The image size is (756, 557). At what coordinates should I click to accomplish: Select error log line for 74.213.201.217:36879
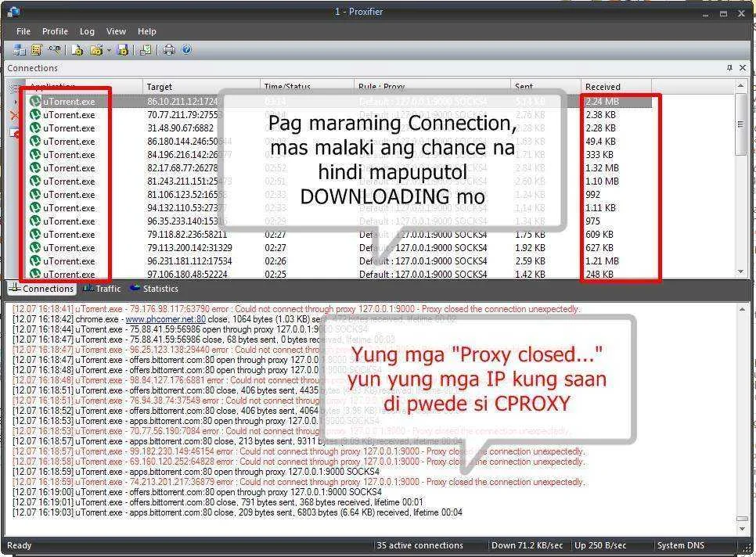click(x=298, y=482)
